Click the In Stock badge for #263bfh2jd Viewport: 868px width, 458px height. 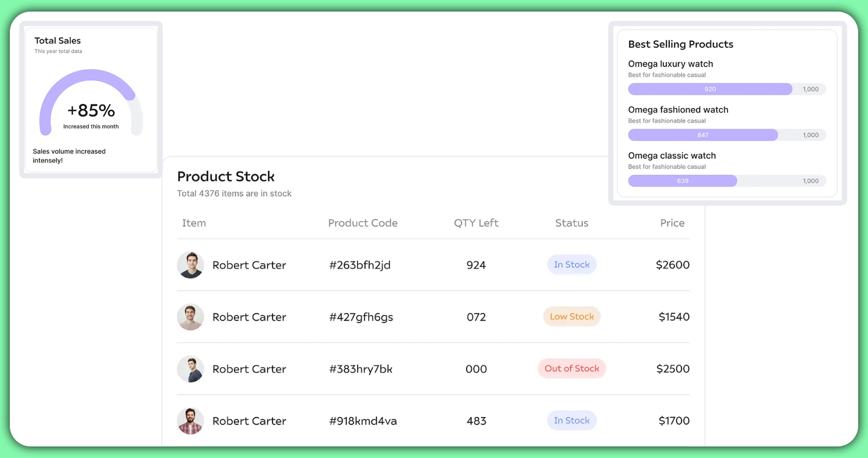click(x=572, y=265)
